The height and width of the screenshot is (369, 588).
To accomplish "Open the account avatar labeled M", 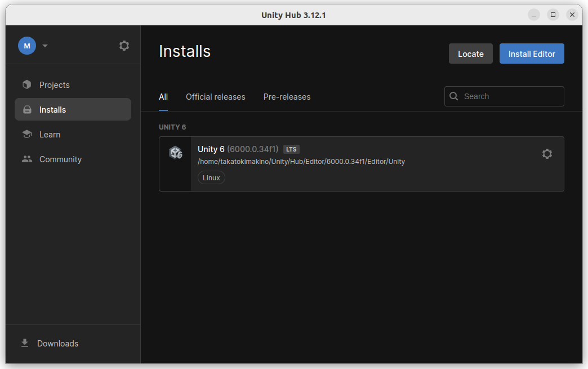I will 27,46.
